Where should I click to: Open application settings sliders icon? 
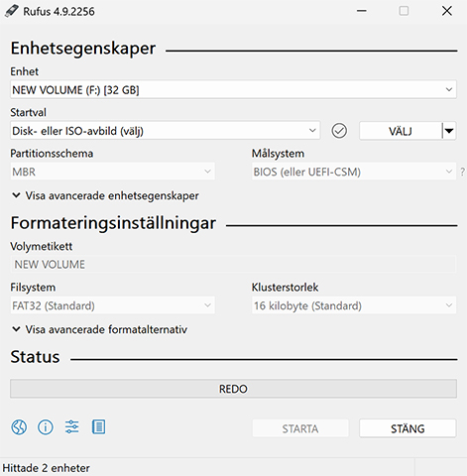71,426
